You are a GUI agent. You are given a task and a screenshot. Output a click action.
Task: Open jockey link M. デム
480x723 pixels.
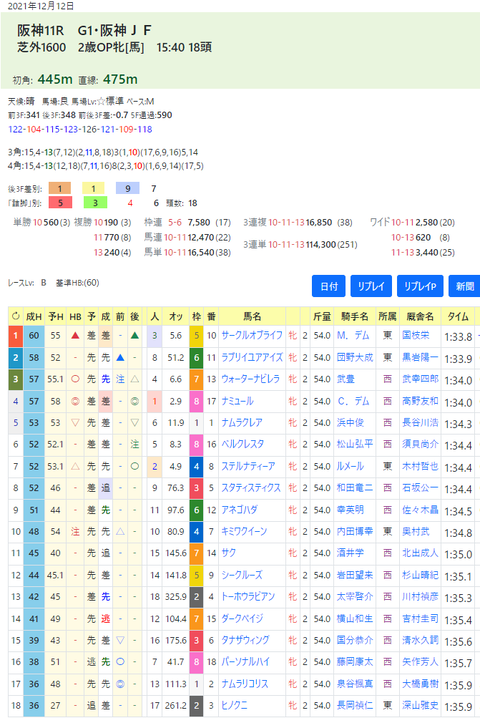tap(353, 335)
